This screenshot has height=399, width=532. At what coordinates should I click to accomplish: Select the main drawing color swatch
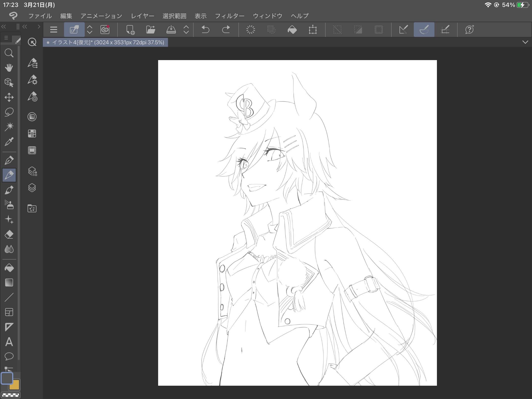[7, 378]
